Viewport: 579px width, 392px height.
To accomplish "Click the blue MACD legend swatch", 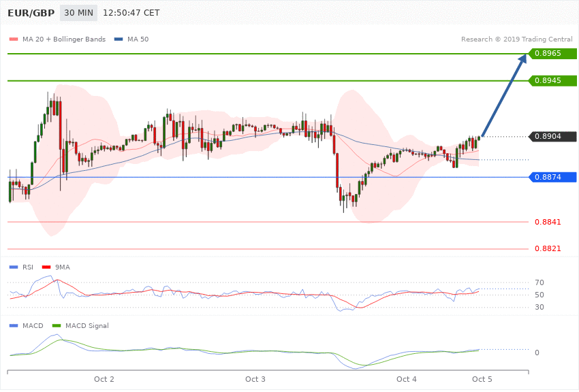I will coord(14,325).
